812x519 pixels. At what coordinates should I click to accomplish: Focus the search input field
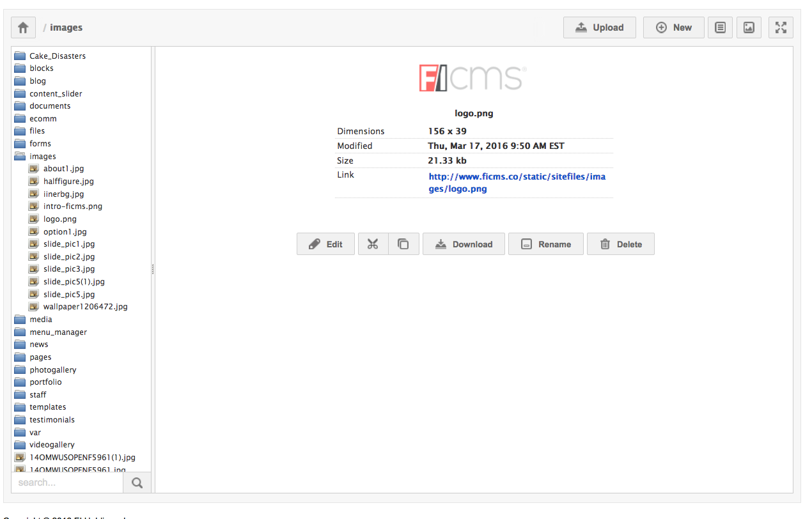pos(67,483)
